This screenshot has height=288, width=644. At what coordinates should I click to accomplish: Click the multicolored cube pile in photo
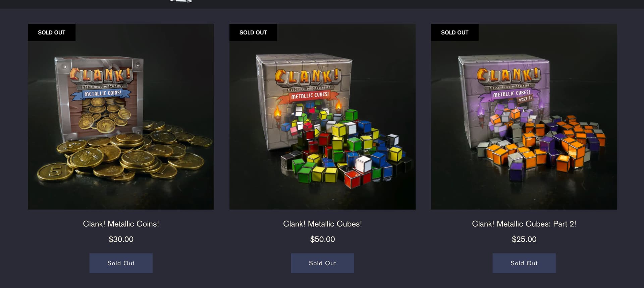[345, 147]
